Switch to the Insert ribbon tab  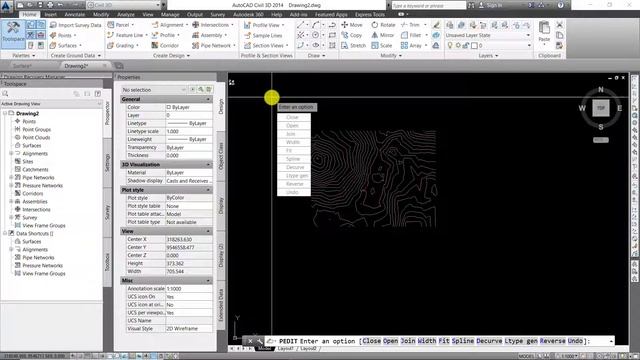coord(51,14)
